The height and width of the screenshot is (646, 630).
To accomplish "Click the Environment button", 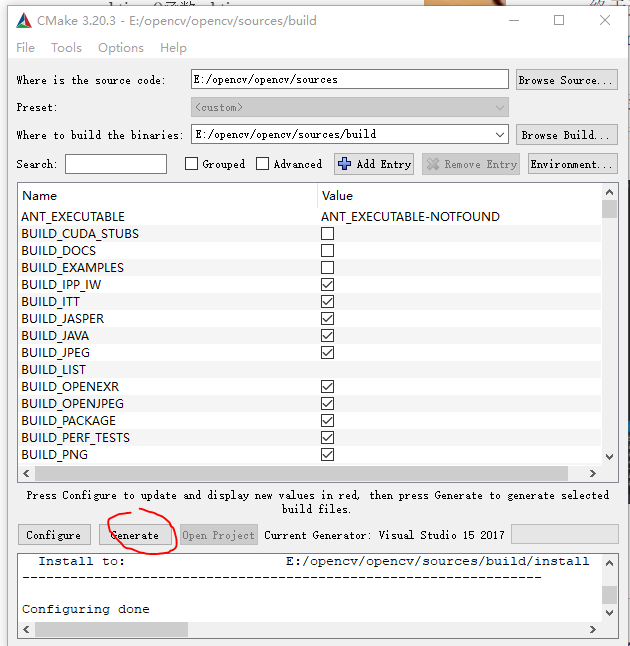I will coord(573,164).
